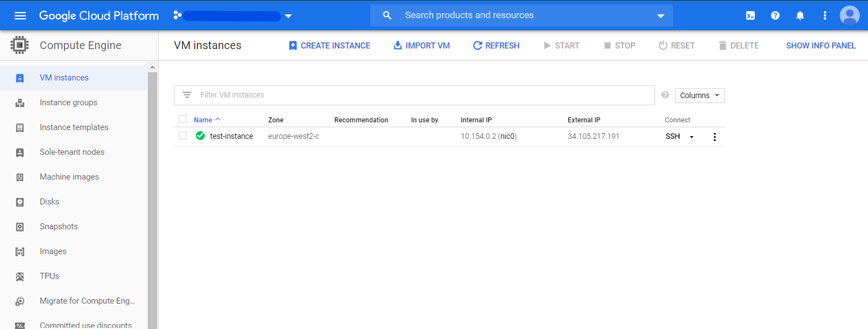Connect via SSH to test-instance
This screenshot has height=329, width=868.
673,136
